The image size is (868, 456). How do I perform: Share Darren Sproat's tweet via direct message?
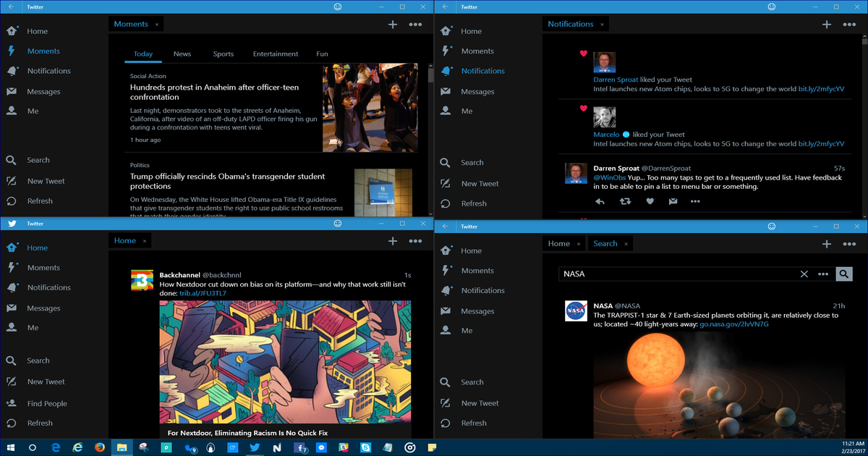[673, 201]
